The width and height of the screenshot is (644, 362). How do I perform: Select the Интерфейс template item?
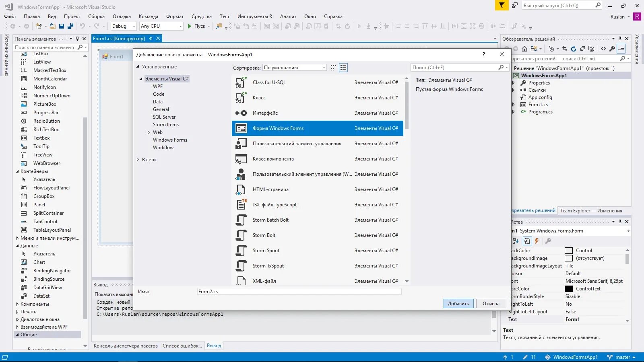[318, 113]
